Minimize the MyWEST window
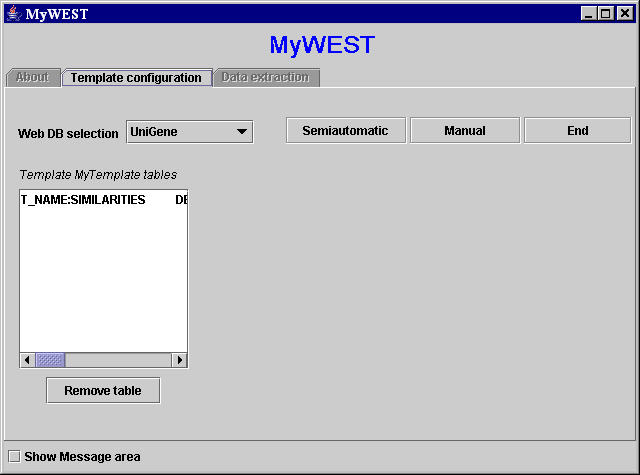The height and width of the screenshot is (475, 640). (x=589, y=13)
